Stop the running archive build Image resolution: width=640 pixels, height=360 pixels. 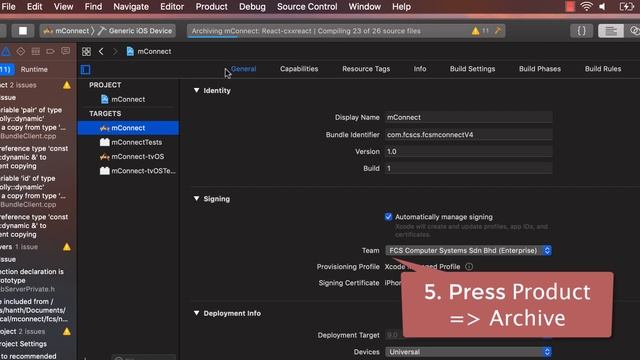(23, 31)
